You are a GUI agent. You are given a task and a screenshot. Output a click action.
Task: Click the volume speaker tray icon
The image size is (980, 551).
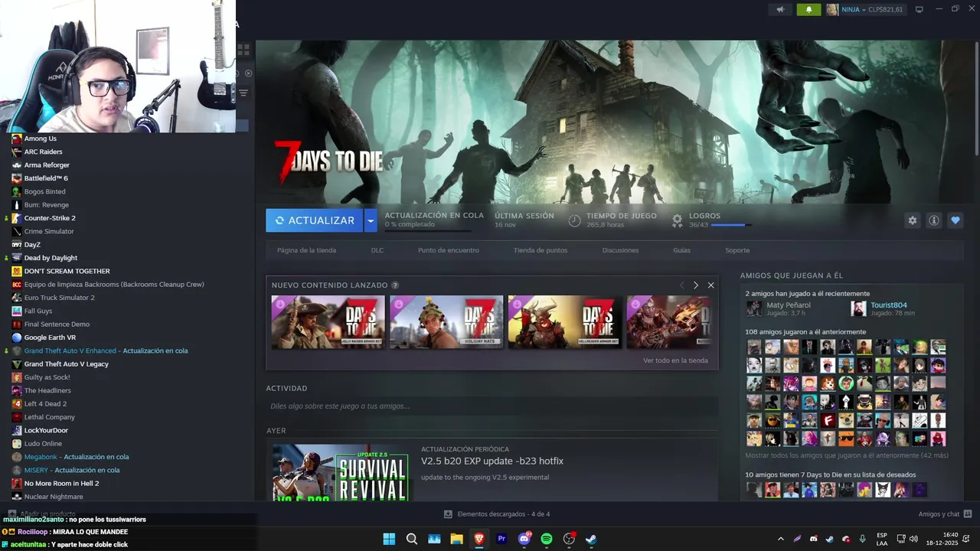point(913,539)
